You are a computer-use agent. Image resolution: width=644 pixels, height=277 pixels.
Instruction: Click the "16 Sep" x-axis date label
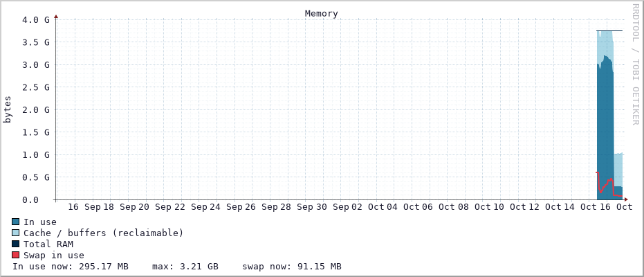[x=84, y=207]
